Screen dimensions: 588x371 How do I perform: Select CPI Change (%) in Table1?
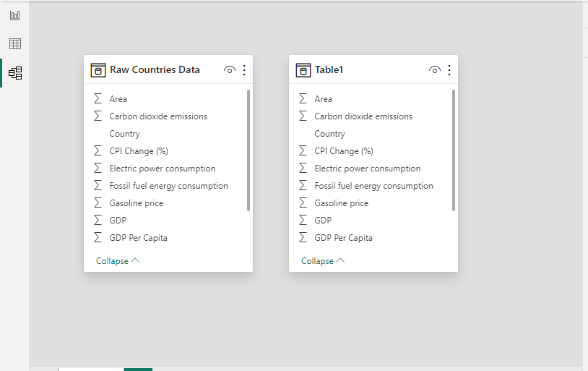click(x=344, y=151)
